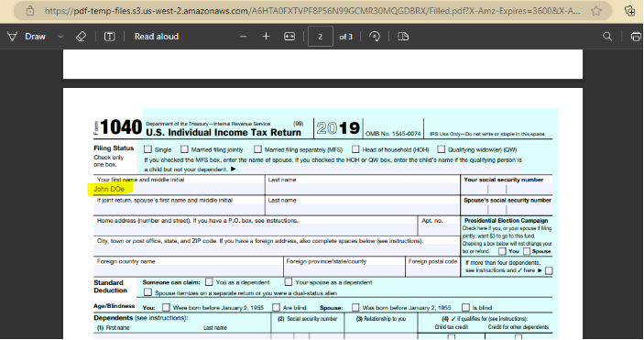Click the site lock icon in address bar
This screenshot has width=644, height=340.
coord(30,11)
